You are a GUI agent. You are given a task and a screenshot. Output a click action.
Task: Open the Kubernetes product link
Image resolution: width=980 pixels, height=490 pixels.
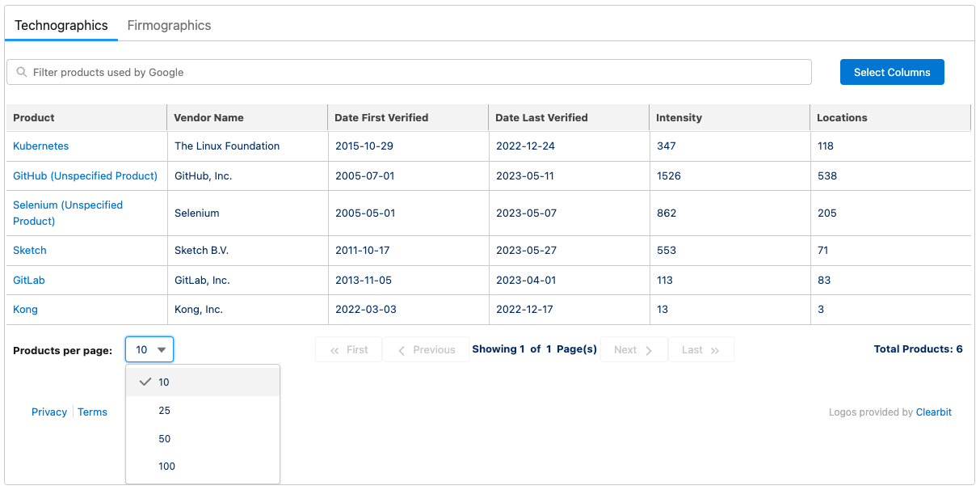[x=41, y=146]
